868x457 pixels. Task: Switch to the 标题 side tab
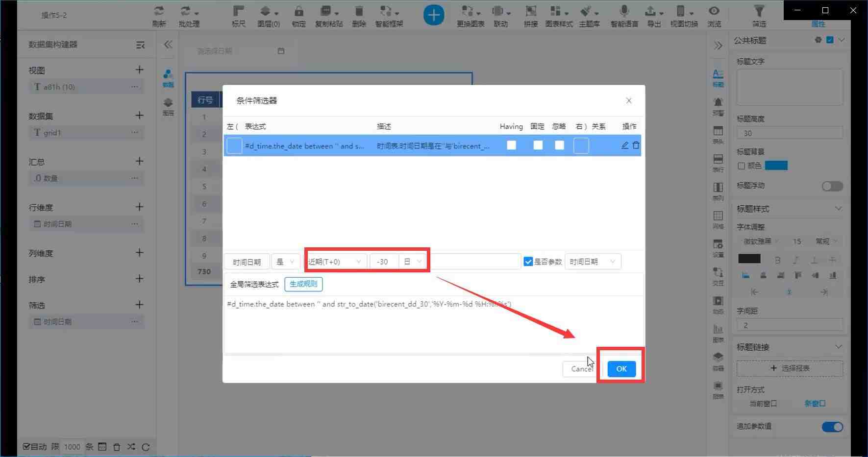(718, 78)
